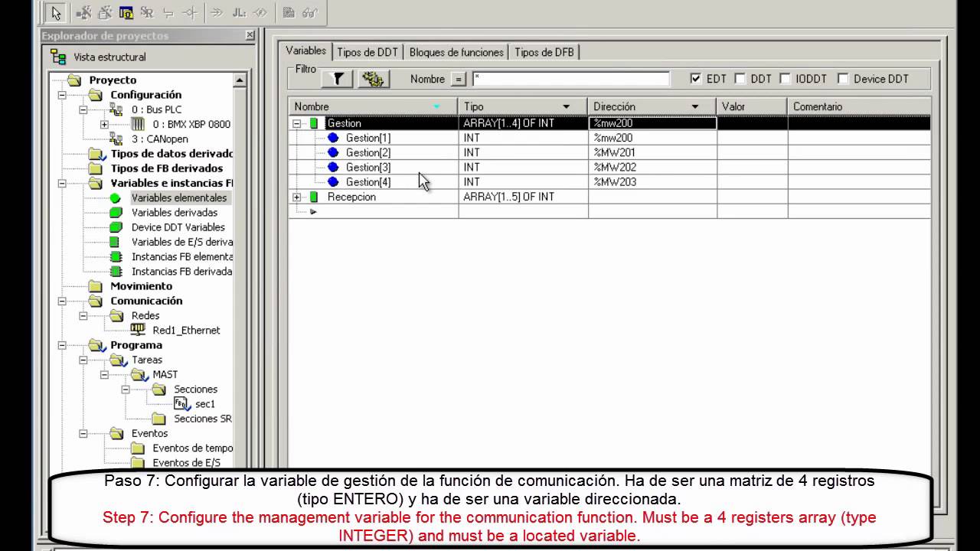
Task: Click the Valor column header
Action: [x=752, y=106]
